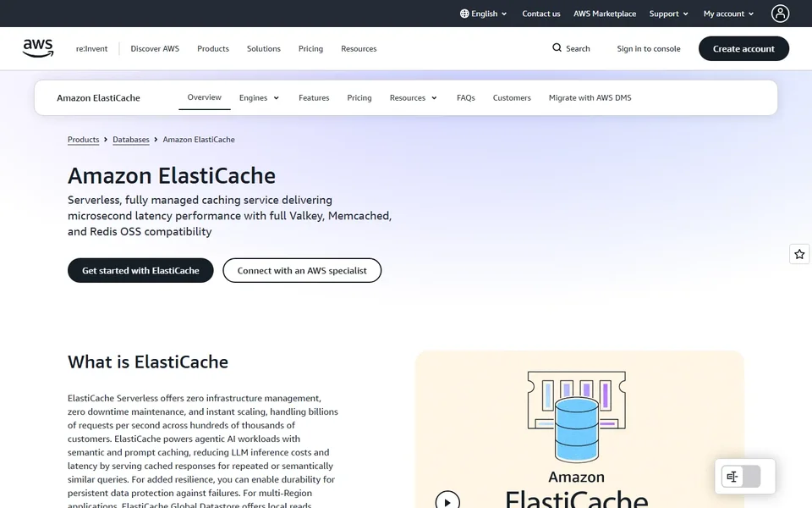The height and width of the screenshot is (508, 812).
Task: Expand the Resources dropdown in ElastiCache bar
Action: (x=414, y=97)
